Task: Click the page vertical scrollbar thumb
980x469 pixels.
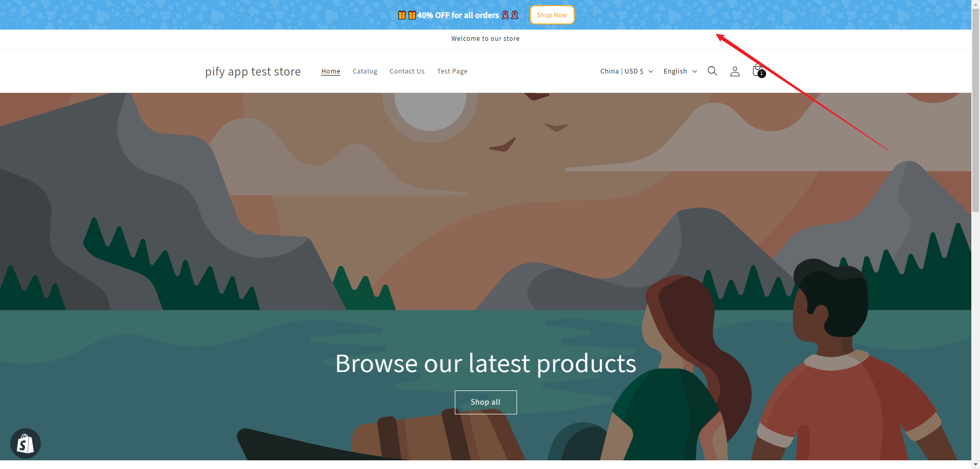Action: (x=975, y=107)
